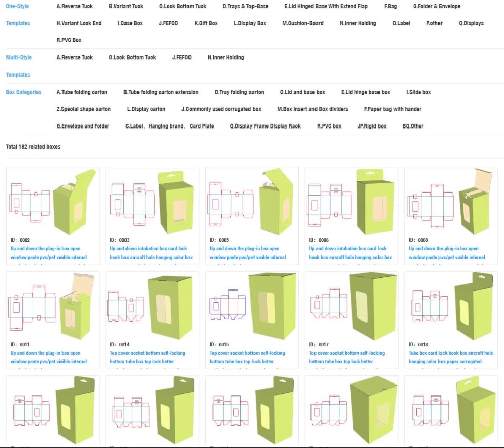Select the F.Bag category
Screen dimensions: 504x448
(390, 6)
